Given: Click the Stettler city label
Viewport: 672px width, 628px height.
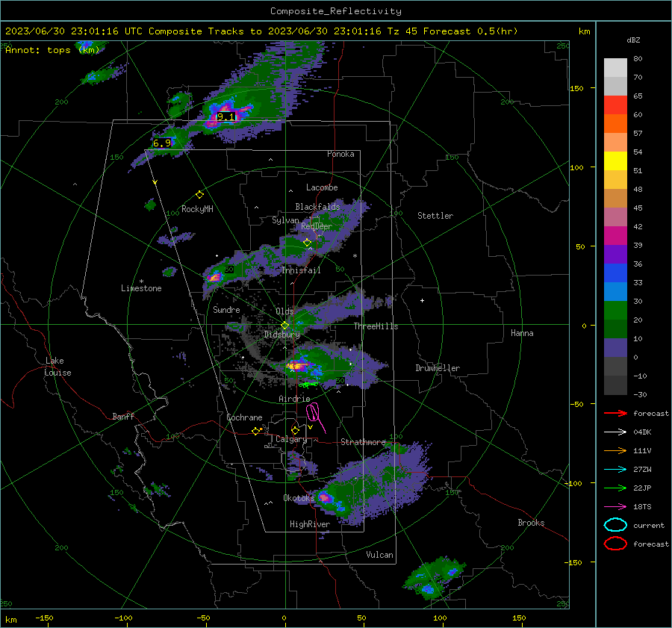Looking at the screenshot, I should (x=435, y=216).
